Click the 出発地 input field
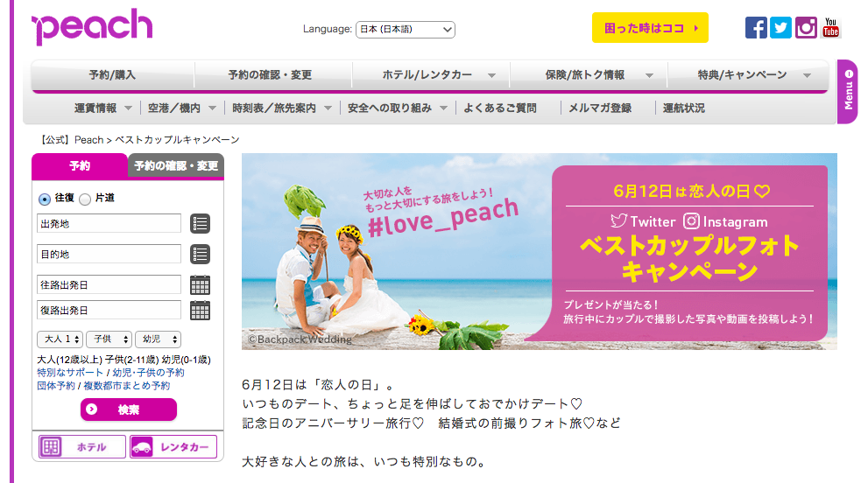868x483 pixels. coord(109,224)
